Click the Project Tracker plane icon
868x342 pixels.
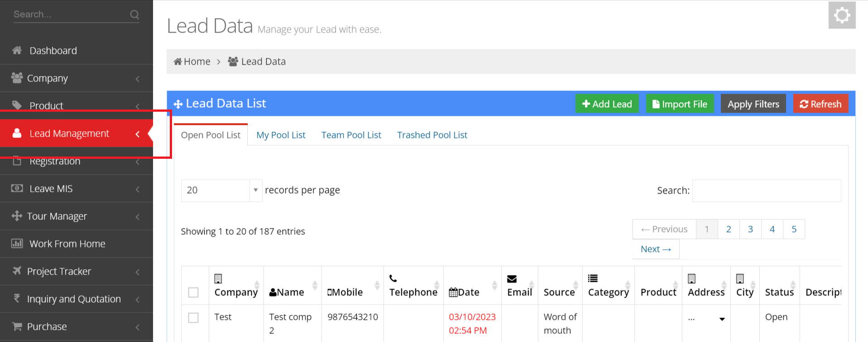pyautogui.click(x=17, y=271)
